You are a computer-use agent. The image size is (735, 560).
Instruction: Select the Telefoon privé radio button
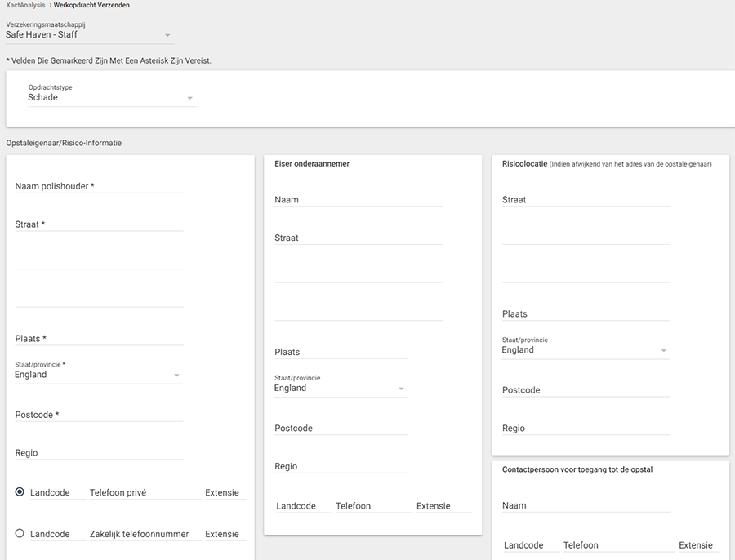pyautogui.click(x=20, y=492)
